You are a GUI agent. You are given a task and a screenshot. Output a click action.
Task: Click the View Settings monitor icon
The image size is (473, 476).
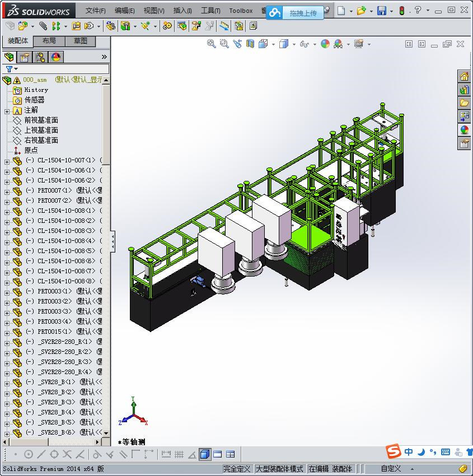point(359,44)
